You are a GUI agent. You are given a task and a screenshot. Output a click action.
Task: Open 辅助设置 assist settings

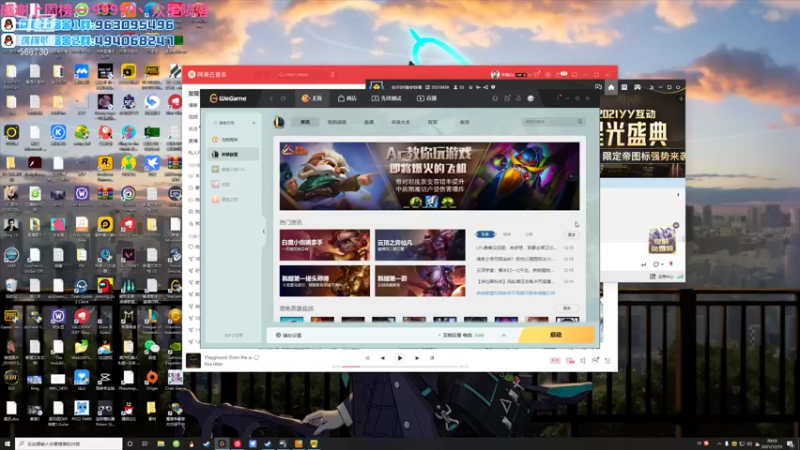[289, 335]
